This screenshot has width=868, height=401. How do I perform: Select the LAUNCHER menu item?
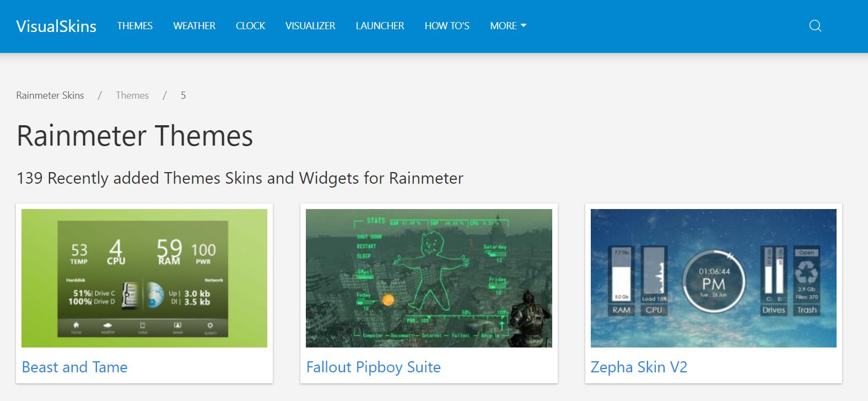(x=380, y=26)
